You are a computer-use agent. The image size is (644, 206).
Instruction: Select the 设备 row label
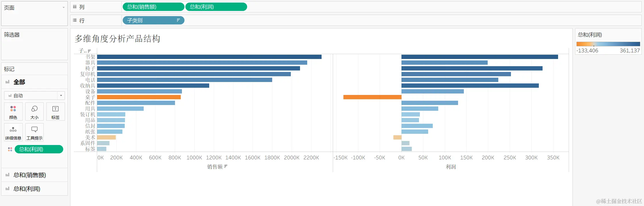point(90,91)
